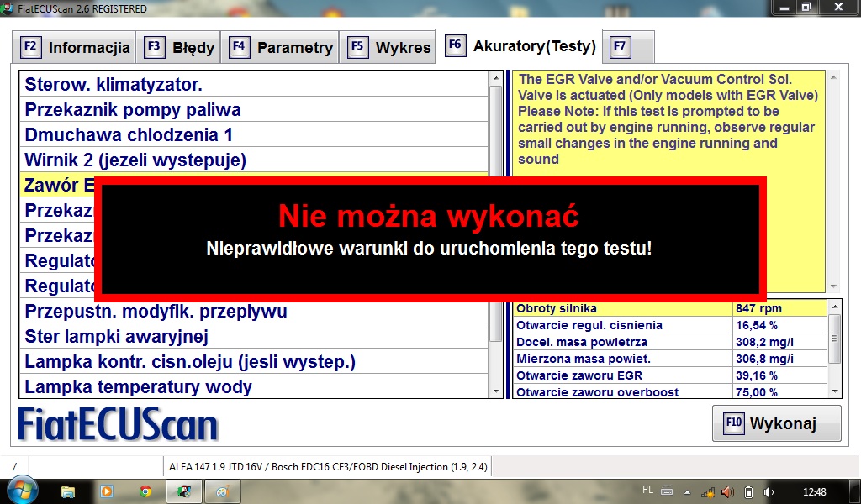The width and height of the screenshot is (861, 504).
Task: Click the description panel scroll up arrow
Action: 833,78
